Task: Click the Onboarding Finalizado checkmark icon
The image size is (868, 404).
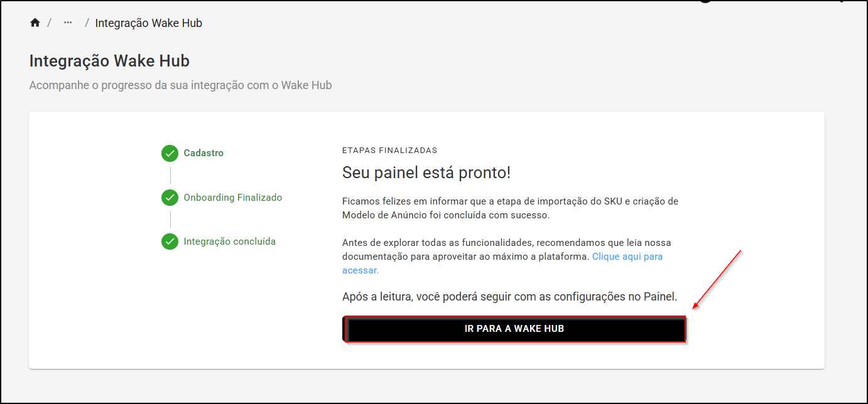Action: click(x=170, y=198)
